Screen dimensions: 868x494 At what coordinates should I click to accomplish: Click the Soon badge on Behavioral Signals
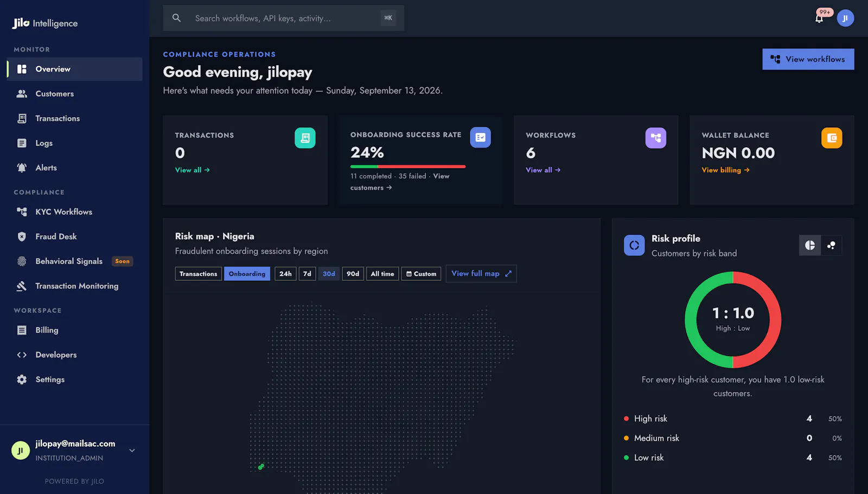[122, 261]
